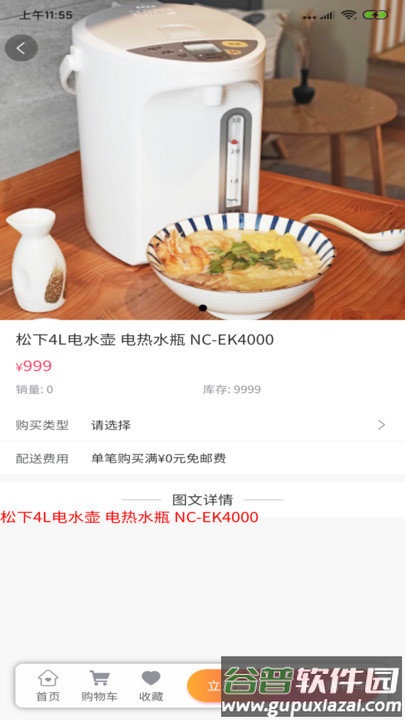Tap the 配送费用 shipping fee row
The width and height of the screenshot is (405, 720).
202,458
